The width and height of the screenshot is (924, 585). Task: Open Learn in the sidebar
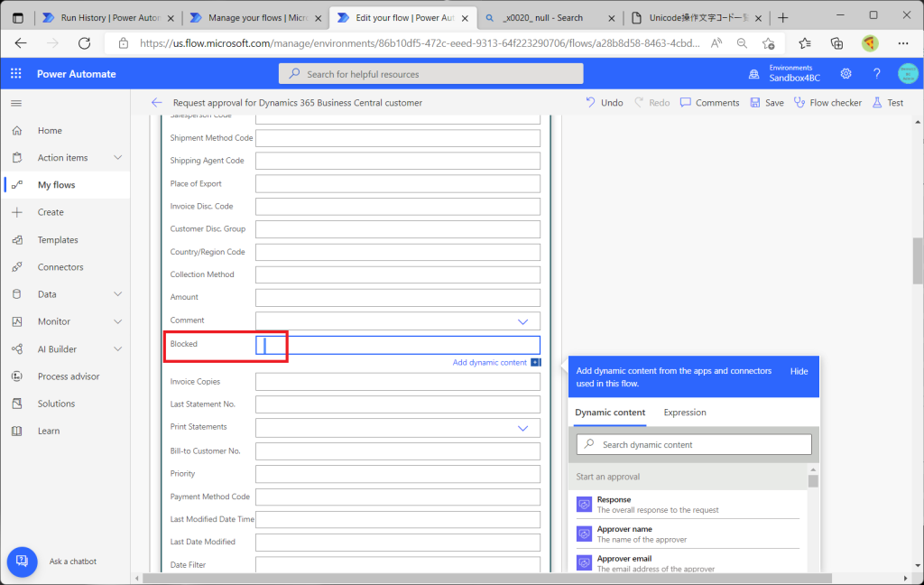[49, 431]
